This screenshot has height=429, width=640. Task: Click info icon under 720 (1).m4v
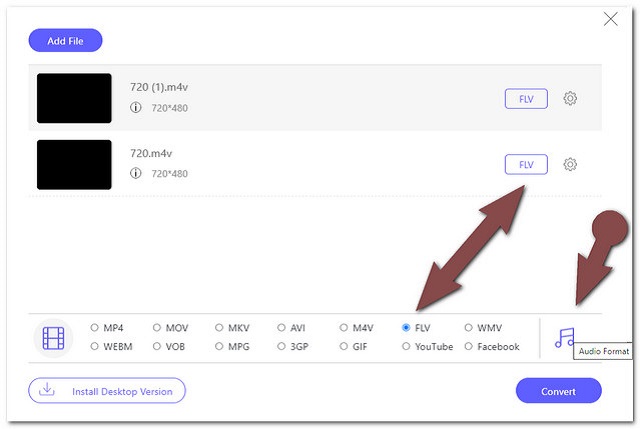point(136,107)
